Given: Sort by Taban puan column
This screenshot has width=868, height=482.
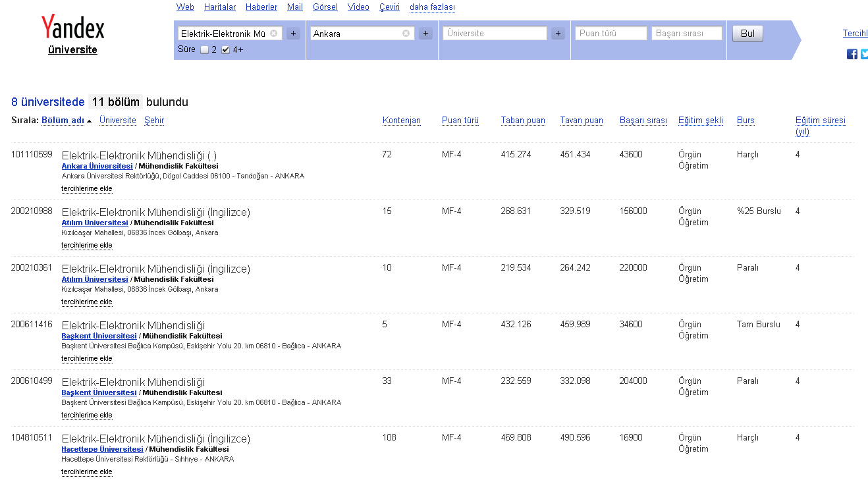Looking at the screenshot, I should [x=523, y=120].
